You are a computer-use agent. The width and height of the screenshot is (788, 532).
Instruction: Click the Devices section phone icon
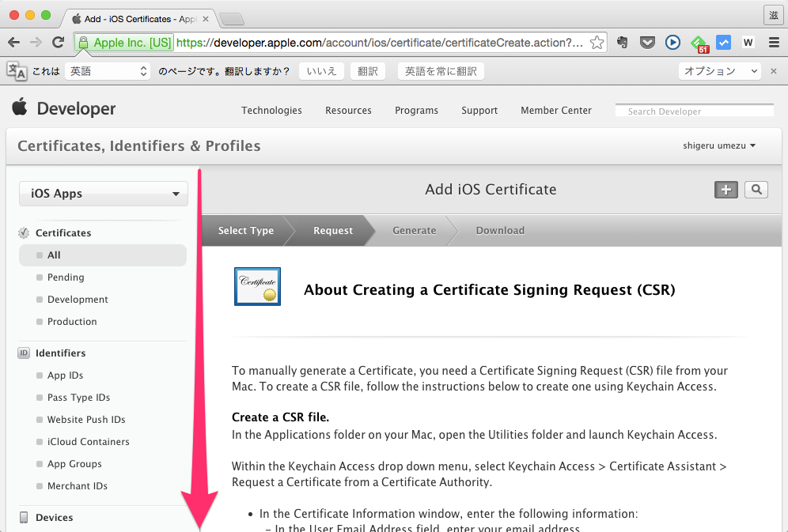click(24, 518)
